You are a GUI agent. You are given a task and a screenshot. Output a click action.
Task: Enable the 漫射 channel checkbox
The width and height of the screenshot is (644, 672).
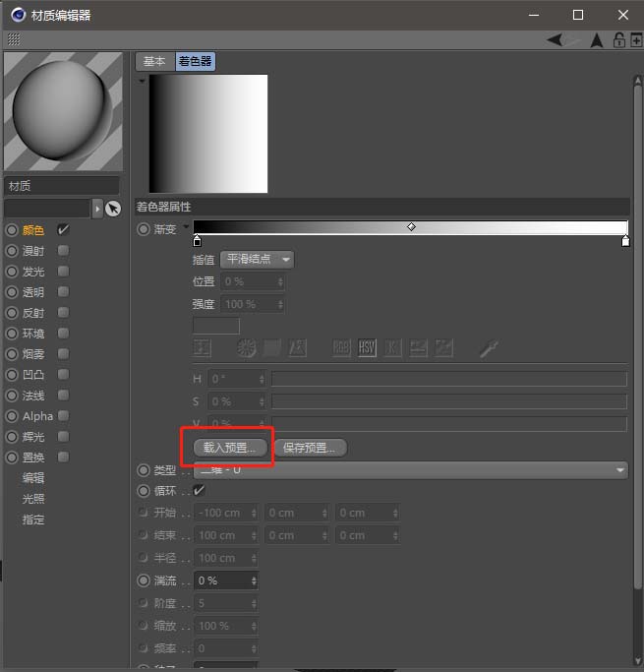(x=63, y=250)
